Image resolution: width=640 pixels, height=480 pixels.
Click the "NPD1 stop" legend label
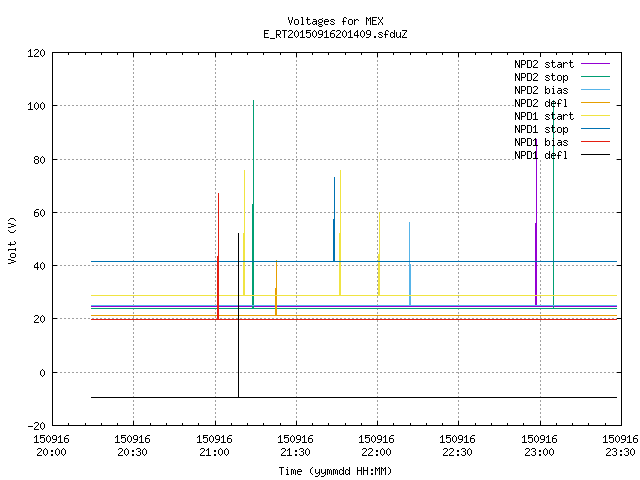point(541,129)
